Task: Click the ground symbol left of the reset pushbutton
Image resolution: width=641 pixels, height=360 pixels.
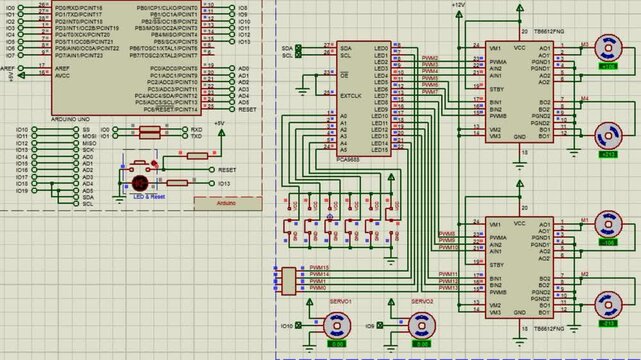Action: (119, 200)
